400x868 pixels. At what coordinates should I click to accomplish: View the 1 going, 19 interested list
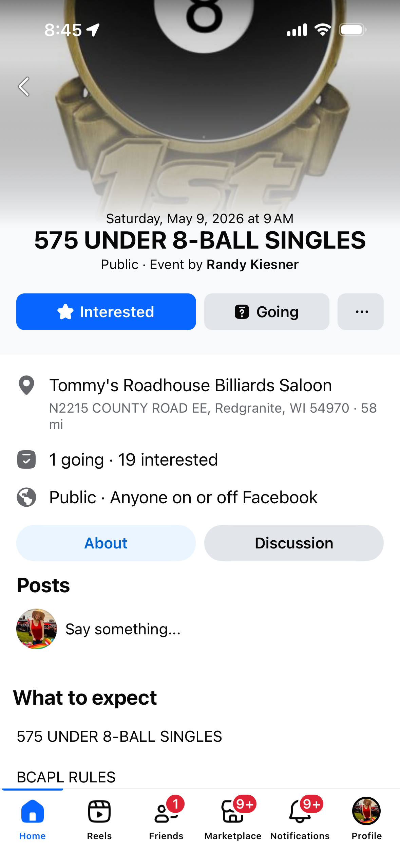[x=133, y=460]
